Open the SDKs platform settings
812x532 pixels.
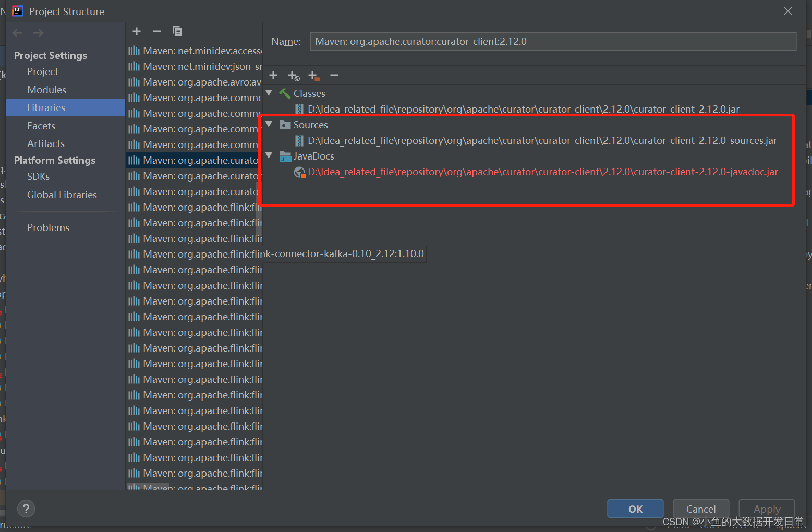point(39,176)
